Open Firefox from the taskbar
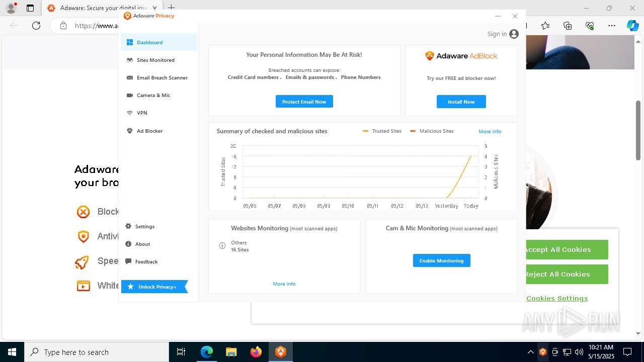This screenshot has width=644, height=362. tap(256, 352)
